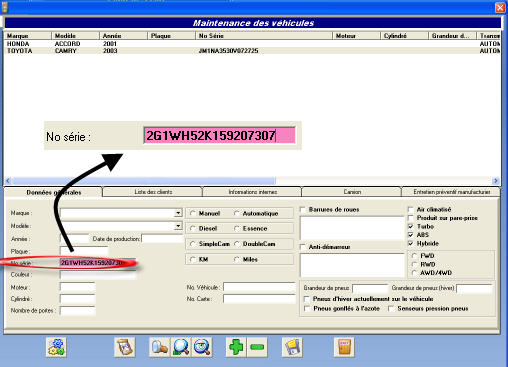Viewport: 508px width, 367px height.
Task: Click the Année input field
Action: pyautogui.click(x=74, y=239)
